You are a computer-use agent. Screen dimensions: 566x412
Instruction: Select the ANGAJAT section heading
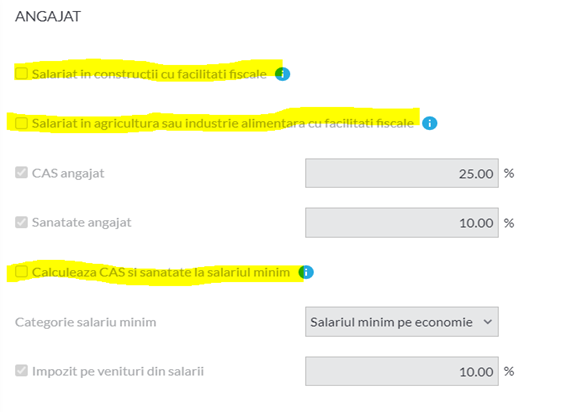pyautogui.click(x=48, y=17)
